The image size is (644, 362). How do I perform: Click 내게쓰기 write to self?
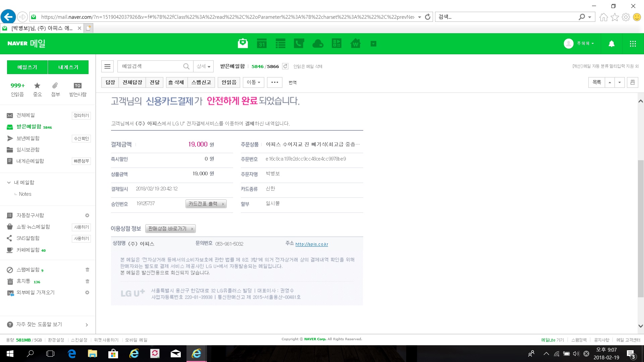68,67
